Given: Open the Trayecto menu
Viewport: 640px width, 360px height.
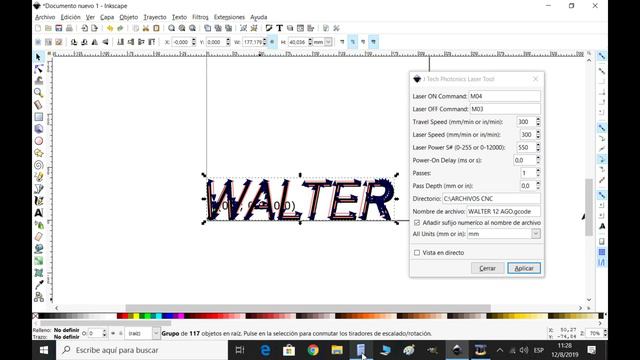Looking at the screenshot, I should tap(155, 17).
